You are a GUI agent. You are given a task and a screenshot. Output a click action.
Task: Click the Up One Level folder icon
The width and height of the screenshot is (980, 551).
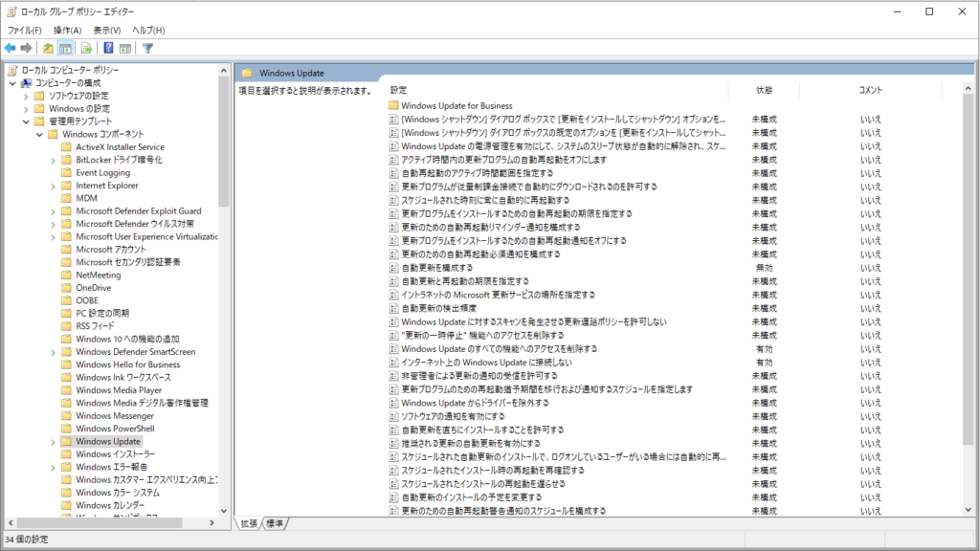point(49,48)
